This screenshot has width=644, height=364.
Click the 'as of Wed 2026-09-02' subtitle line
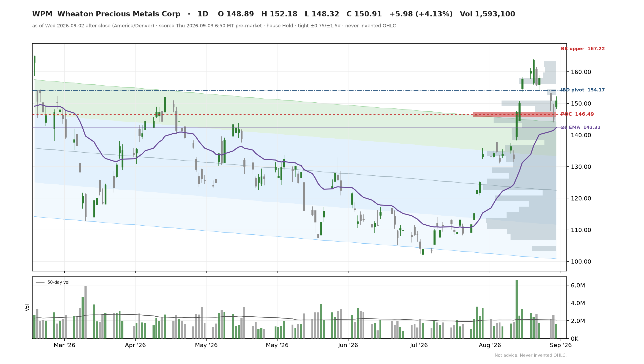click(214, 26)
